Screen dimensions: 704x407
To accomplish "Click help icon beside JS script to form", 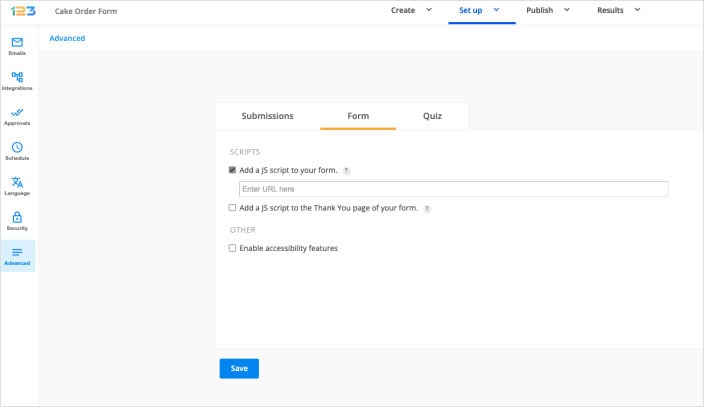I will (x=346, y=171).
